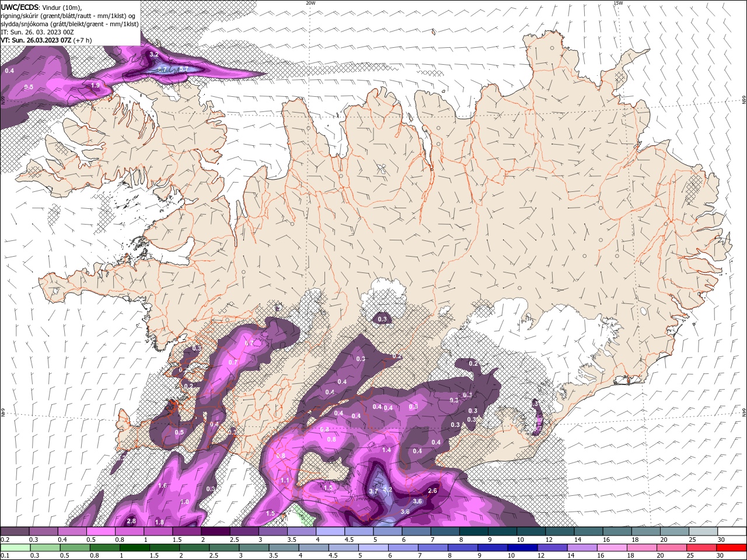The image size is (747, 560).
Task: Click the '1.4' precipitation value on the map
Action: click(x=386, y=450)
